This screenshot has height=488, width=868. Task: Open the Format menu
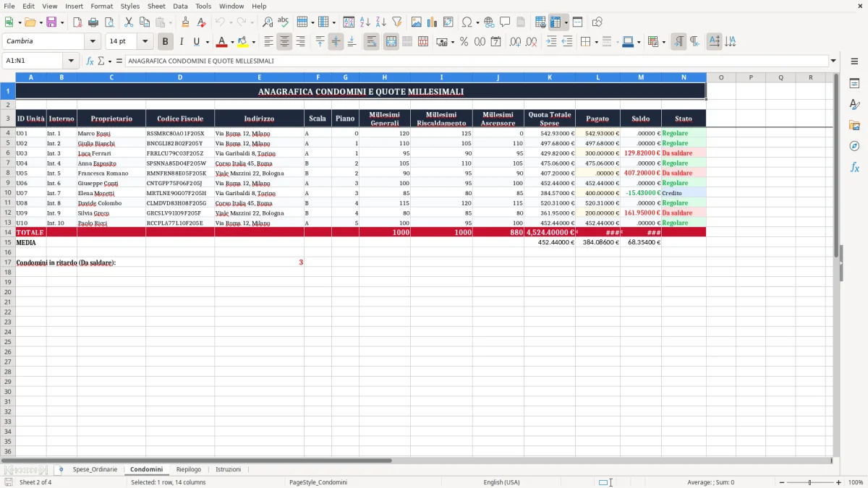101,6
